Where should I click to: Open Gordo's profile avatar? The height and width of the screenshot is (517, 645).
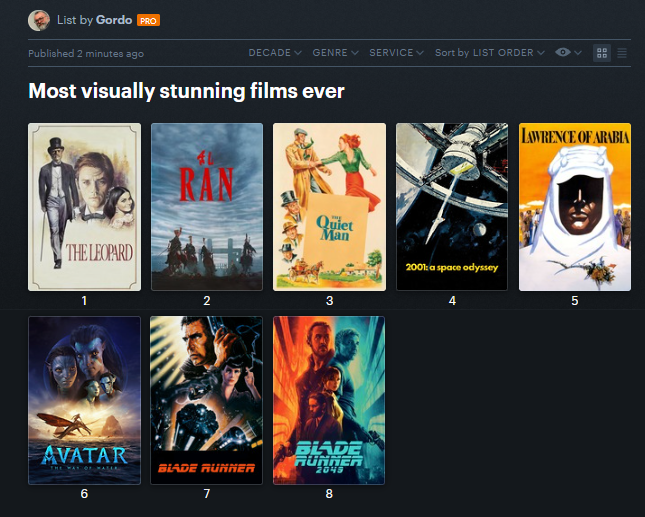(39, 20)
